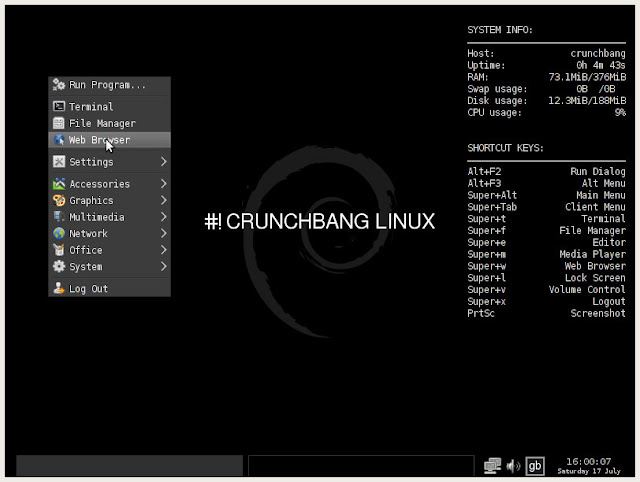
Task: Click the Accessories icon
Action: point(59,184)
